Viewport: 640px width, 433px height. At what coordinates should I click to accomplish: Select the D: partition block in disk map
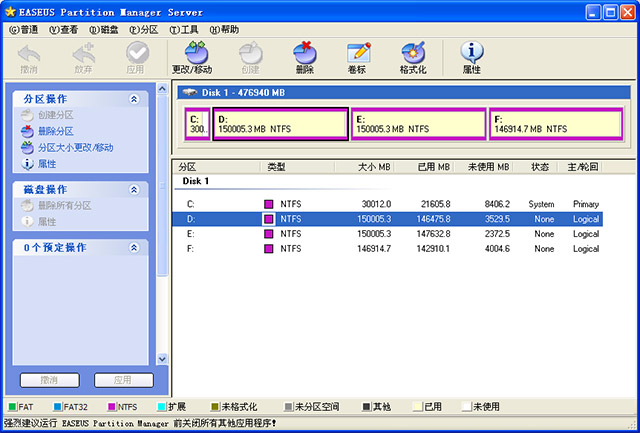click(281, 124)
